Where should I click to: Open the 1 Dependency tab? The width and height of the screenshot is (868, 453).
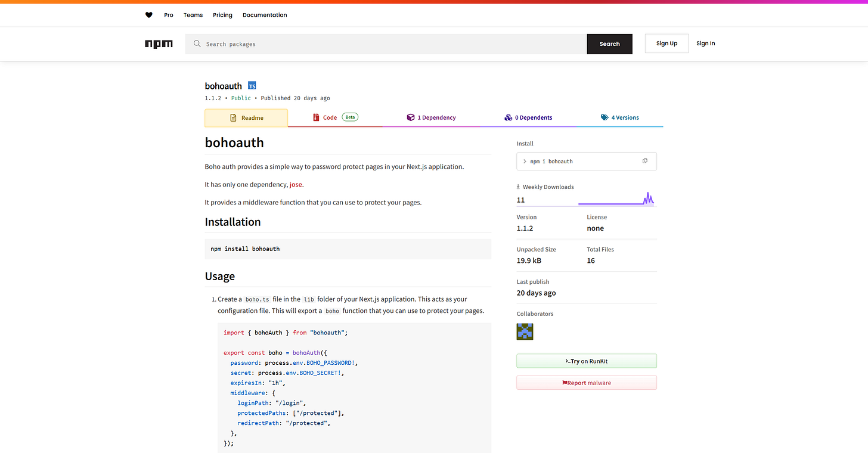click(x=431, y=118)
